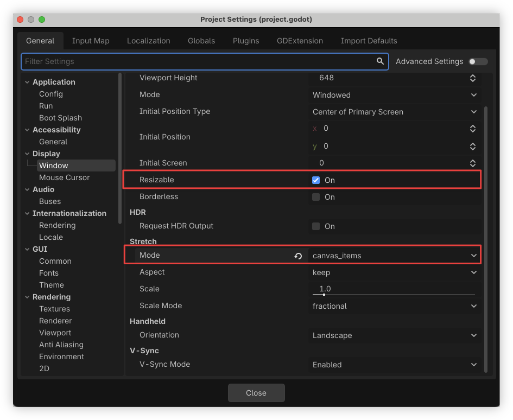Switch to the Input Map tab
Image resolution: width=513 pixels, height=420 pixels.
[91, 41]
